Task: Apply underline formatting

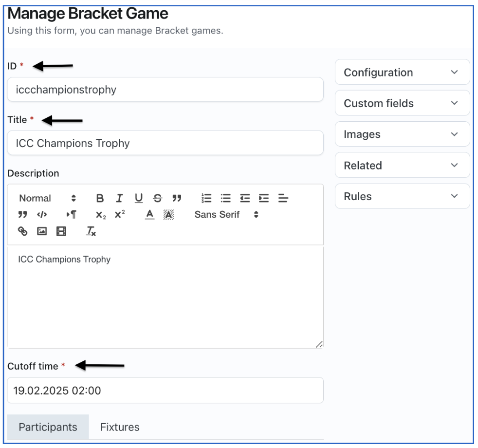Action: pos(139,198)
